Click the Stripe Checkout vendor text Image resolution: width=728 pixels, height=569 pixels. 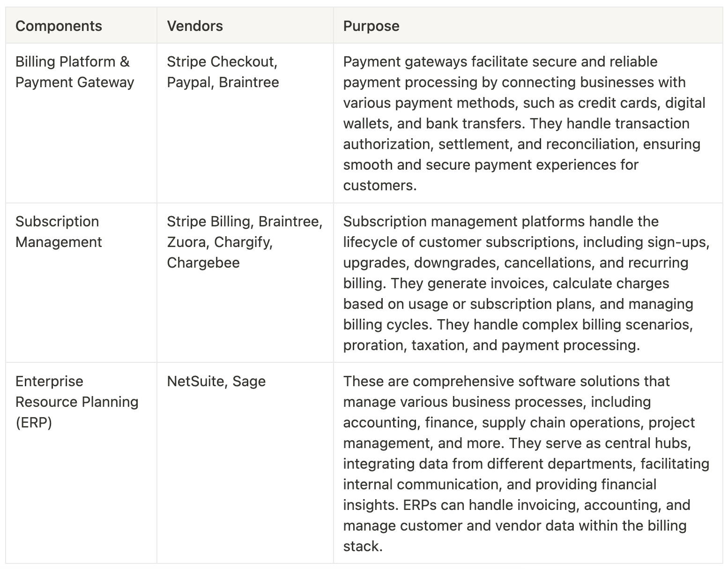coord(222,62)
